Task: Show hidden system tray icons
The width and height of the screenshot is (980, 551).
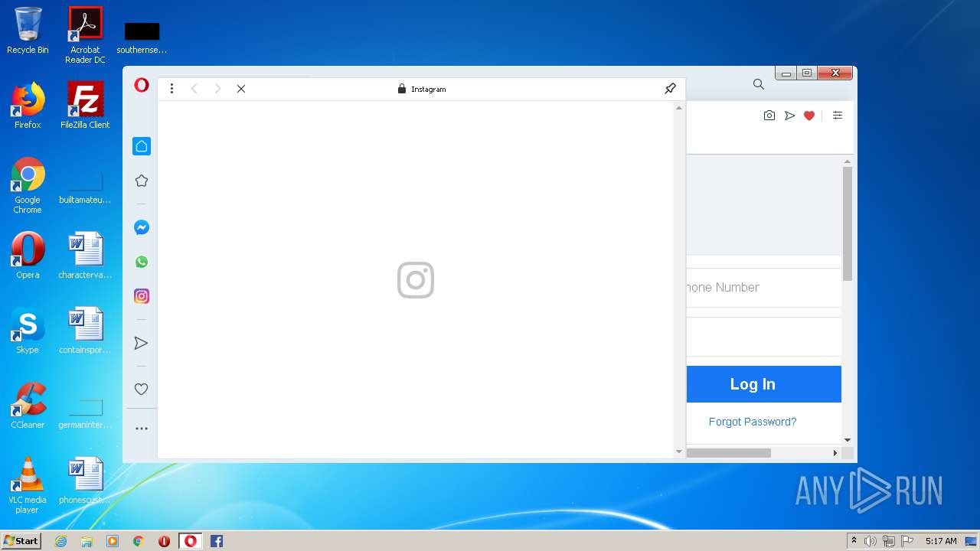Action: 854,541
